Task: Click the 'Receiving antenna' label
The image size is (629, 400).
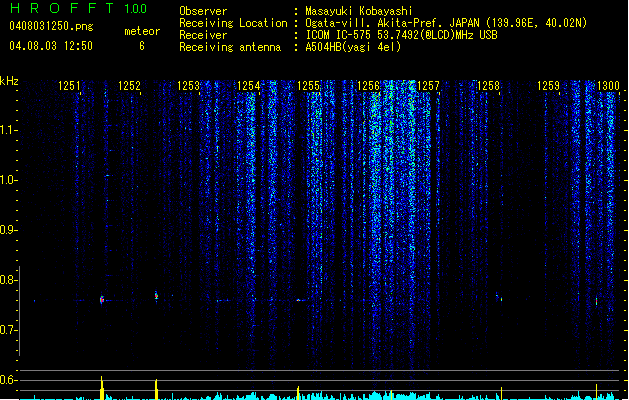Action: pyautogui.click(x=230, y=47)
